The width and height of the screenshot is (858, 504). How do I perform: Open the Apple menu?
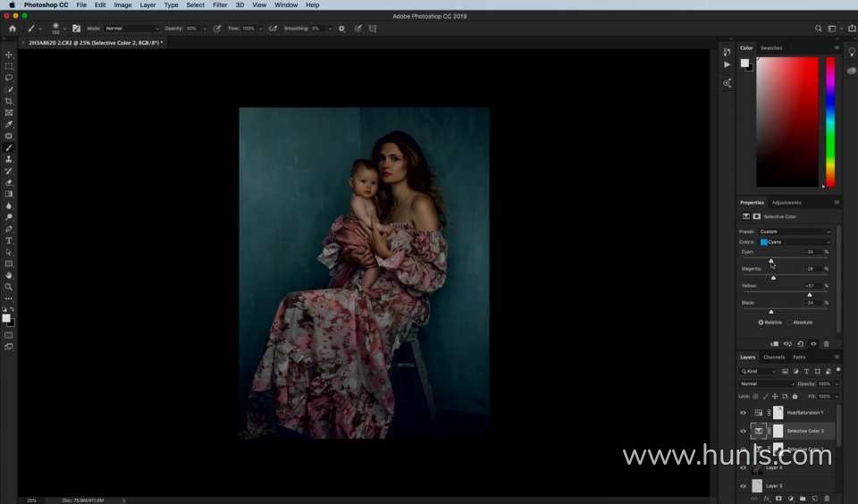pos(12,5)
